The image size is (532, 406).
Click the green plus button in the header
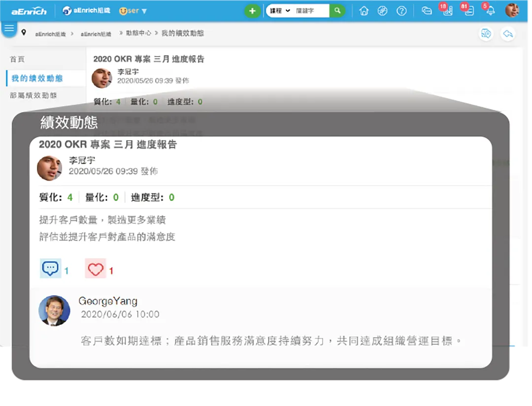[252, 10]
